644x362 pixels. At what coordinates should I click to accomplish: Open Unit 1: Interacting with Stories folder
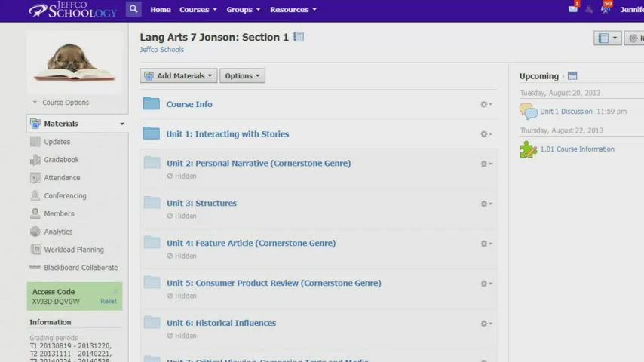[x=227, y=134]
